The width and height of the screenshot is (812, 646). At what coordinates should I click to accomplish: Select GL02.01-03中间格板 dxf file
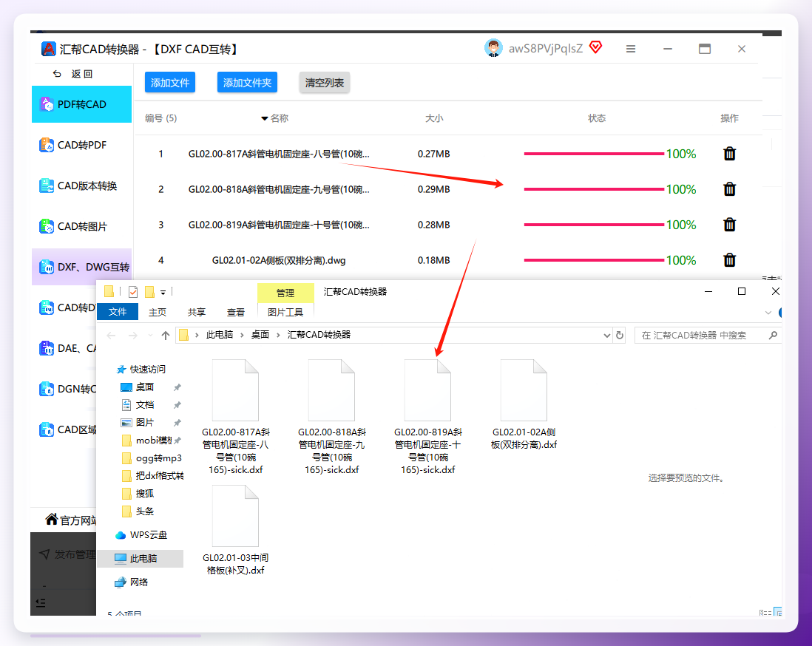pos(236,531)
